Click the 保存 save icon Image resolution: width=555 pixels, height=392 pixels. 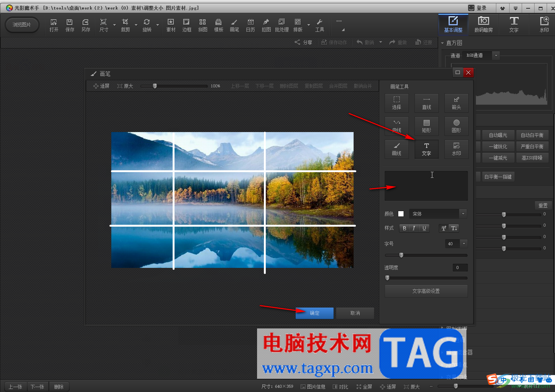tap(70, 25)
